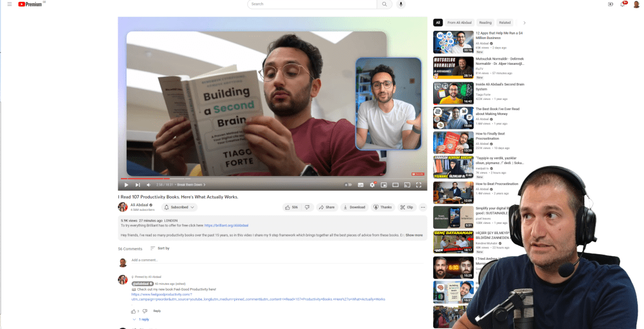
Task: Play the video
Action: pos(126,185)
